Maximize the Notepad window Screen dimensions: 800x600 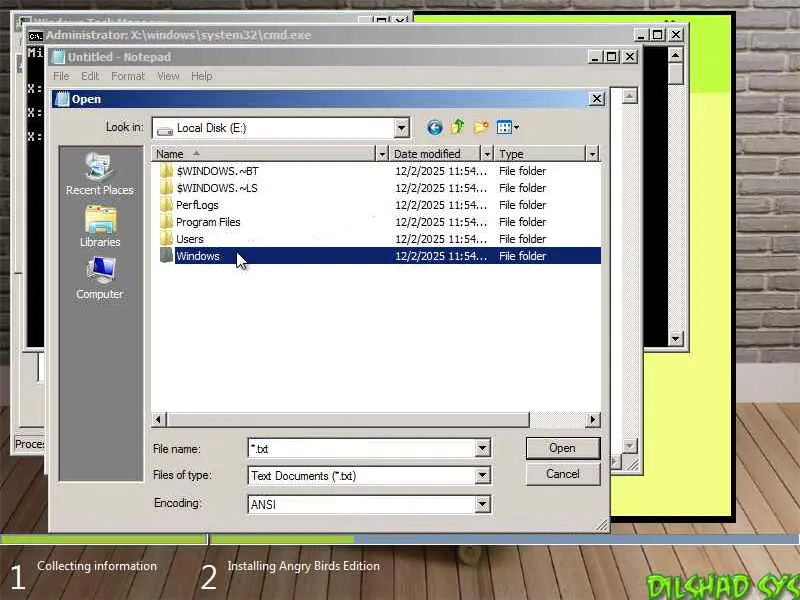pos(612,57)
